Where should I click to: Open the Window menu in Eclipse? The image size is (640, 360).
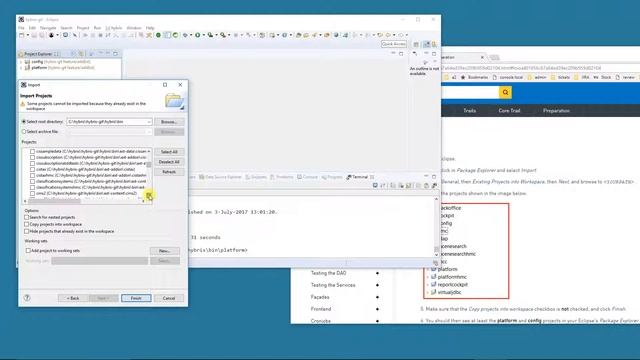coord(134,28)
